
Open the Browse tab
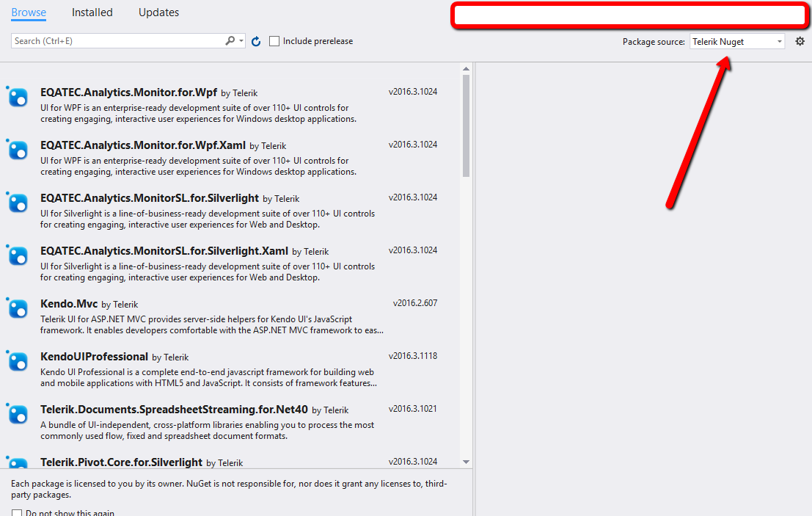click(29, 12)
